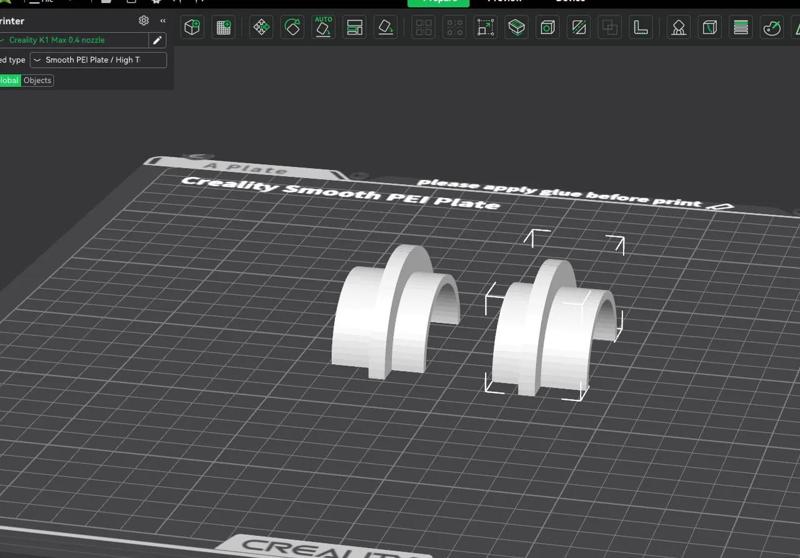Select the Lay on face tool
800x558 pixels.
386,27
